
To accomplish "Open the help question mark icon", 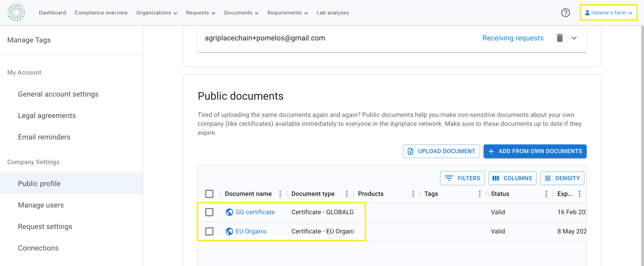I will coord(566,13).
